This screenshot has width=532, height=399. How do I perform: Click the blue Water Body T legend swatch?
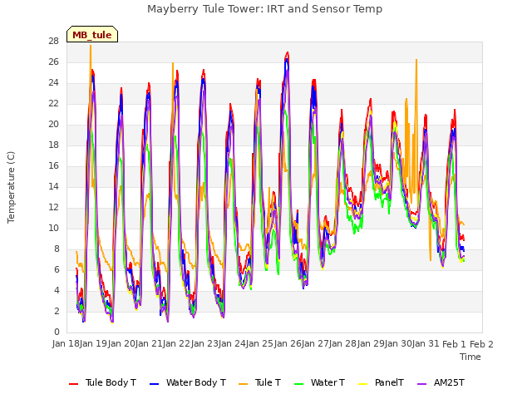click(x=155, y=383)
